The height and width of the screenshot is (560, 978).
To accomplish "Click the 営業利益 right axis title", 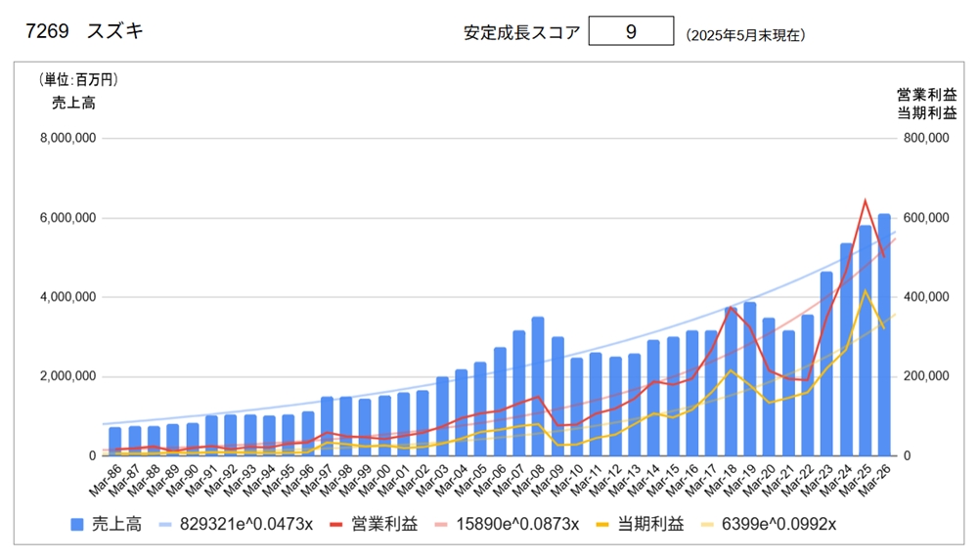I will [x=927, y=95].
